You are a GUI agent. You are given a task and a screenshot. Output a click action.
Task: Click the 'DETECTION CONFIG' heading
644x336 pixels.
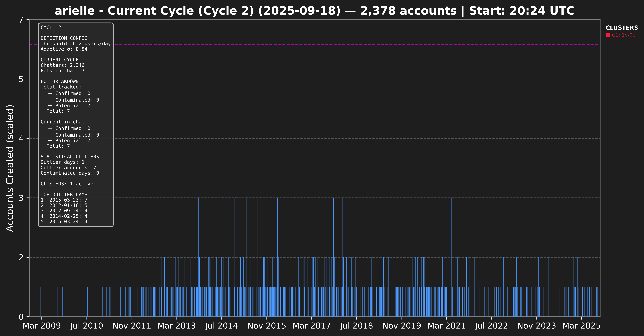point(64,38)
